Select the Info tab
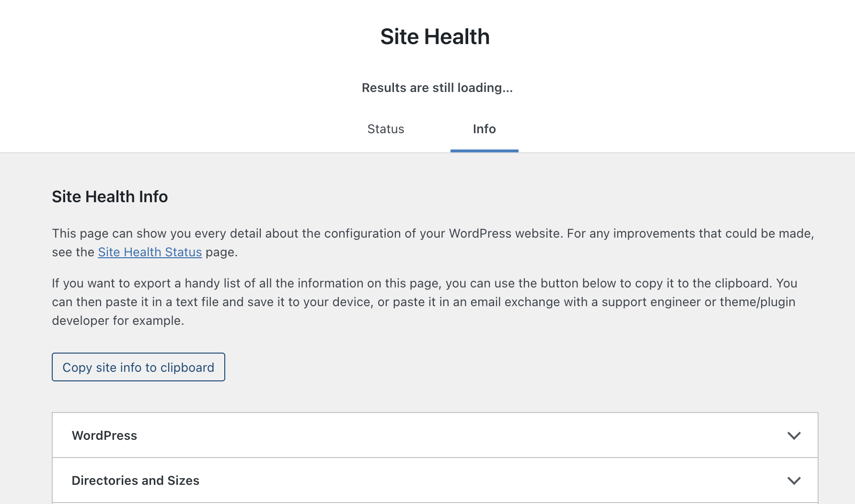 (x=484, y=129)
